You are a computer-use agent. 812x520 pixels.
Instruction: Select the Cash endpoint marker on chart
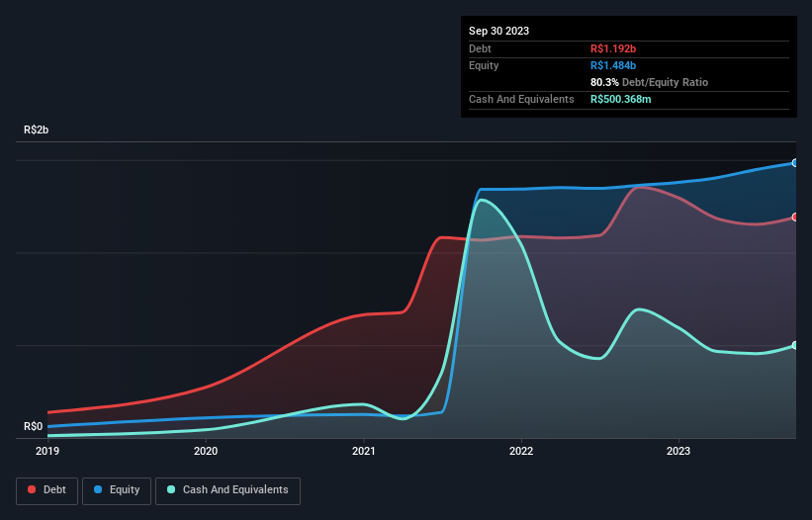pos(795,345)
